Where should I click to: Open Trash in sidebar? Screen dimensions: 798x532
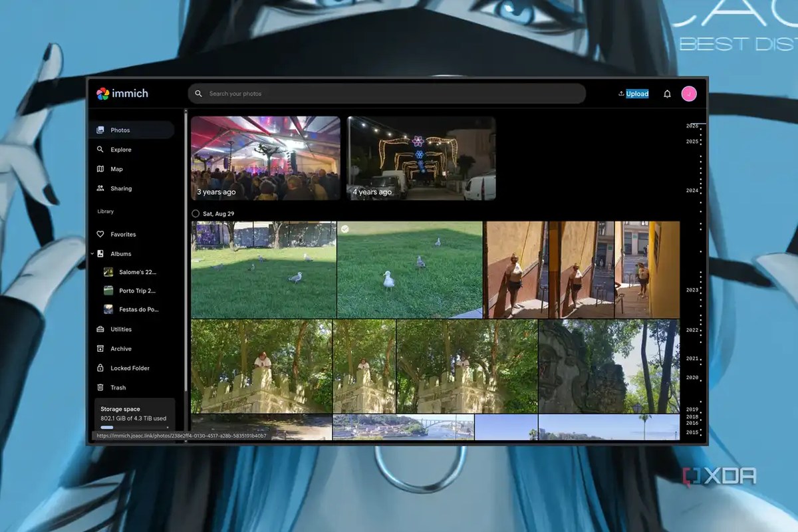(x=132, y=387)
